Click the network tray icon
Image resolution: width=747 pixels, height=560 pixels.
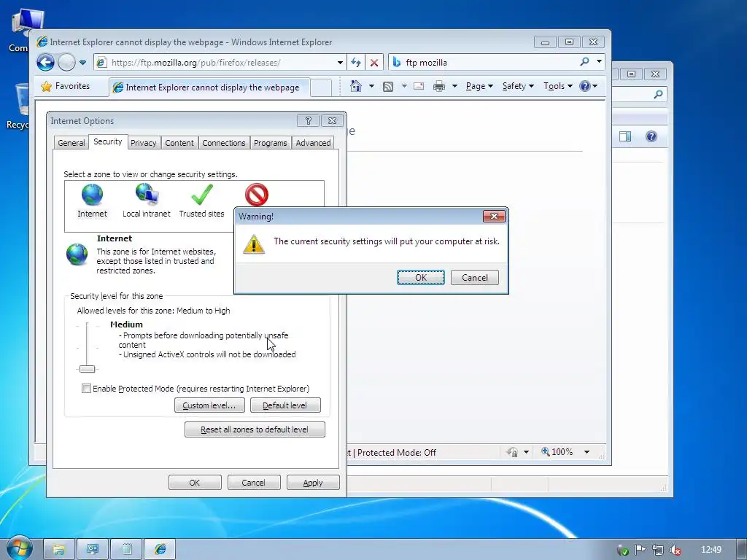point(658,550)
